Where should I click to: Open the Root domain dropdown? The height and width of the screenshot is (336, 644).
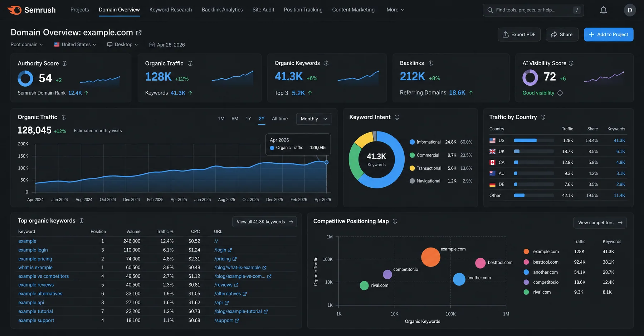pos(27,44)
